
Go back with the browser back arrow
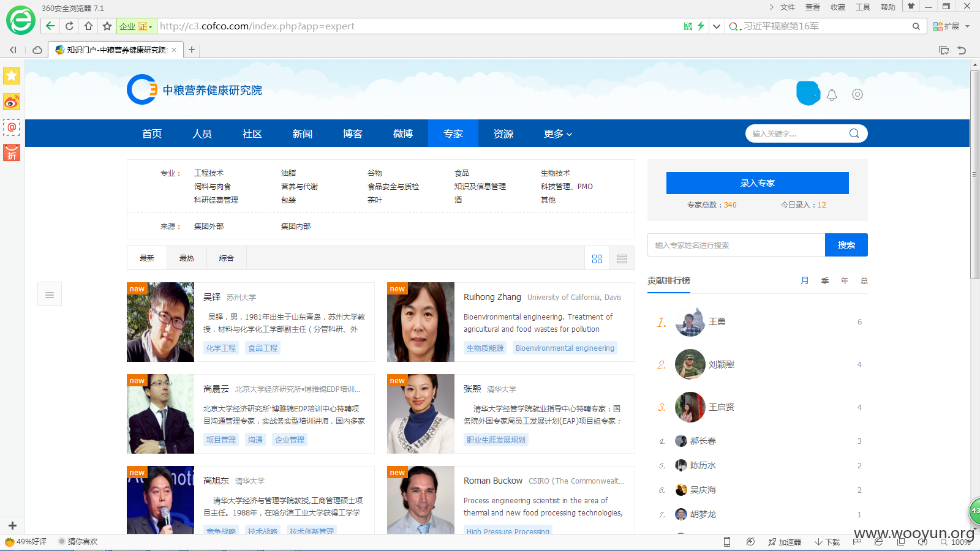(x=50, y=26)
